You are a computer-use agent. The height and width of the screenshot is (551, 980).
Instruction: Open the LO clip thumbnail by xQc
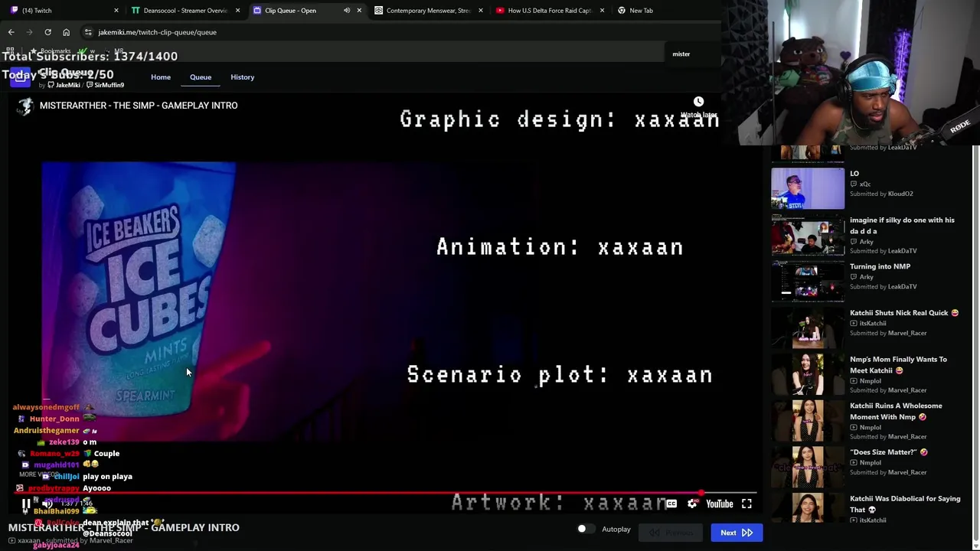pyautogui.click(x=808, y=188)
